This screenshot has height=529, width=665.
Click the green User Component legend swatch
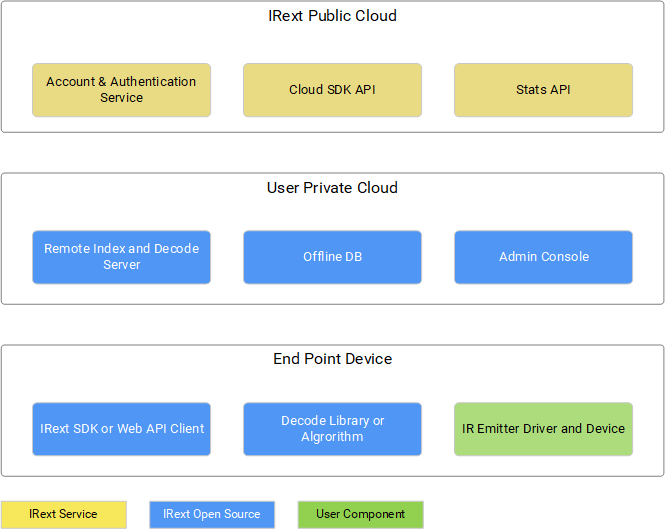click(x=360, y=514)
